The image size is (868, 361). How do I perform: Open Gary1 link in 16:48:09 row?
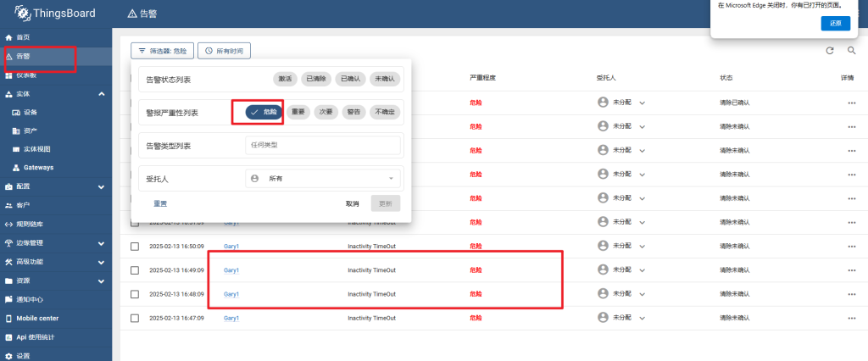click(231, 295)
